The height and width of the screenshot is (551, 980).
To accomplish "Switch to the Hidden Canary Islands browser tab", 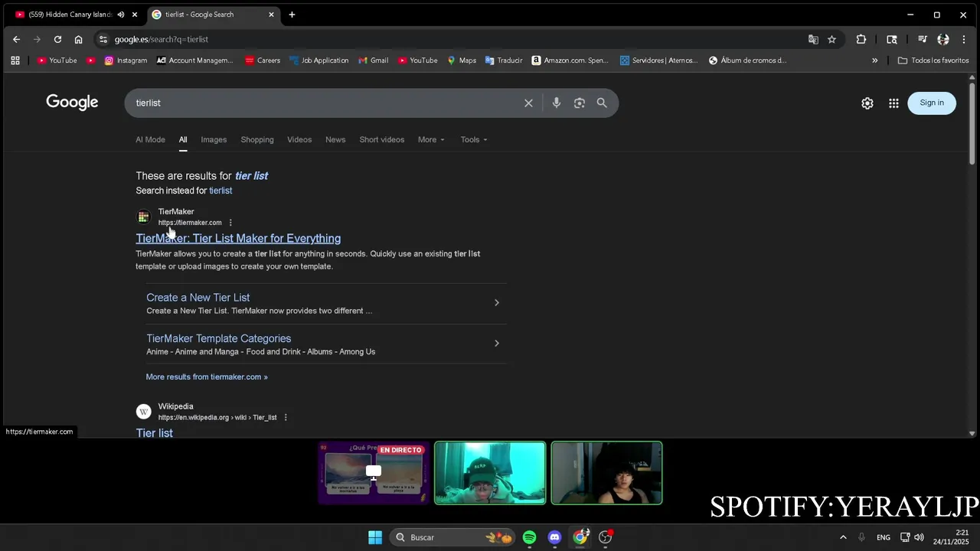I will (x=69, y=15).
